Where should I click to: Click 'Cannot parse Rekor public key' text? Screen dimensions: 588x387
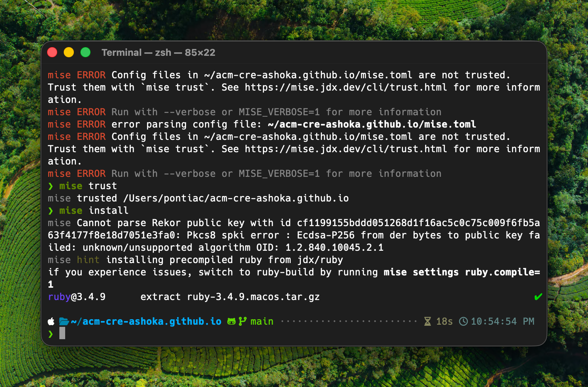[x=160, y=223]
